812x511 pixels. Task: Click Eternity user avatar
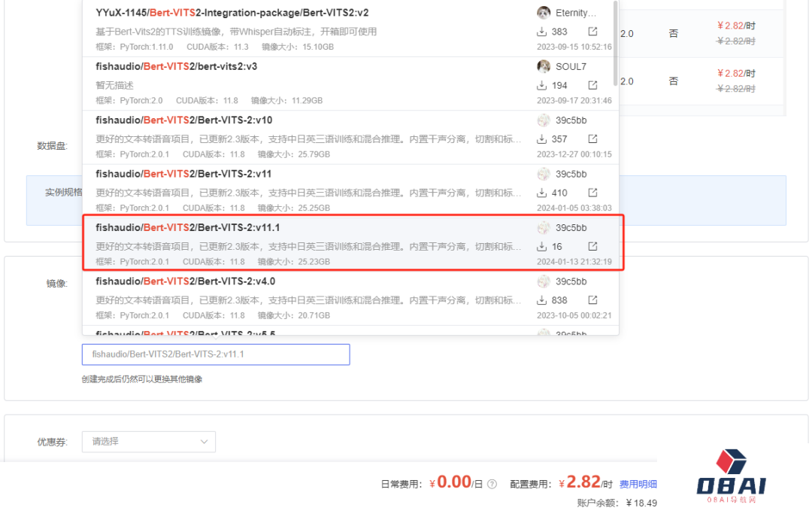click(x=544, y=13)
